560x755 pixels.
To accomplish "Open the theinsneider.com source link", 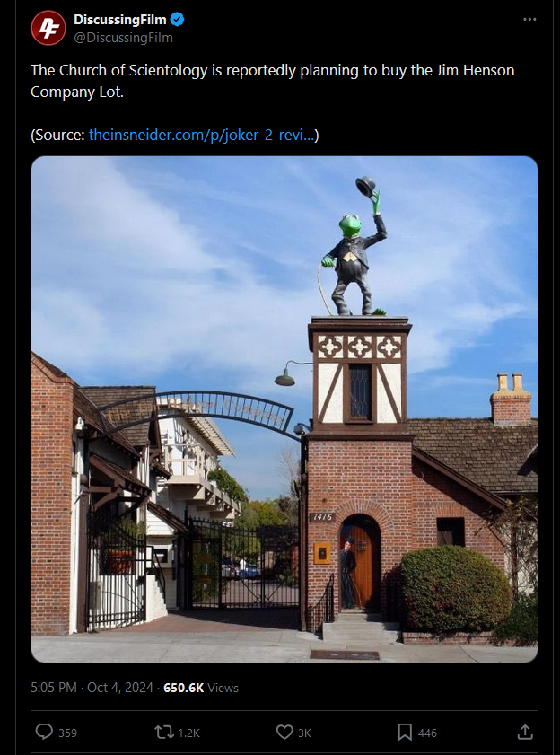I will [x=202, y=135].
